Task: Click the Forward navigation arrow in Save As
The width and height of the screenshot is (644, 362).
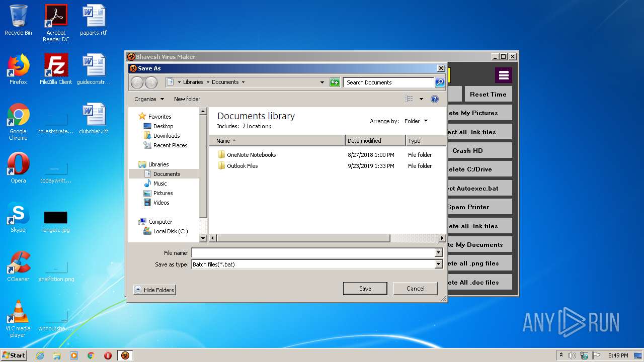Action: pos(151,82)
